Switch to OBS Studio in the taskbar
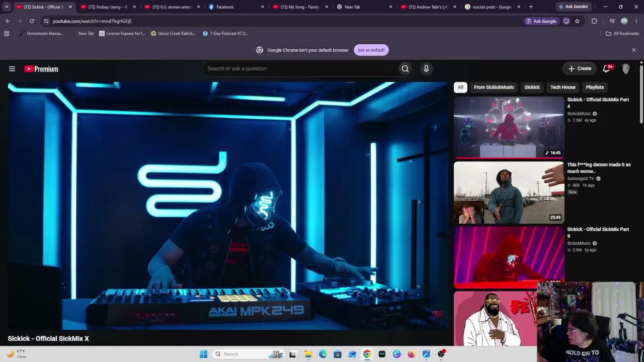Viewport: 644px width, 362px height. click(x=441, y=354)
